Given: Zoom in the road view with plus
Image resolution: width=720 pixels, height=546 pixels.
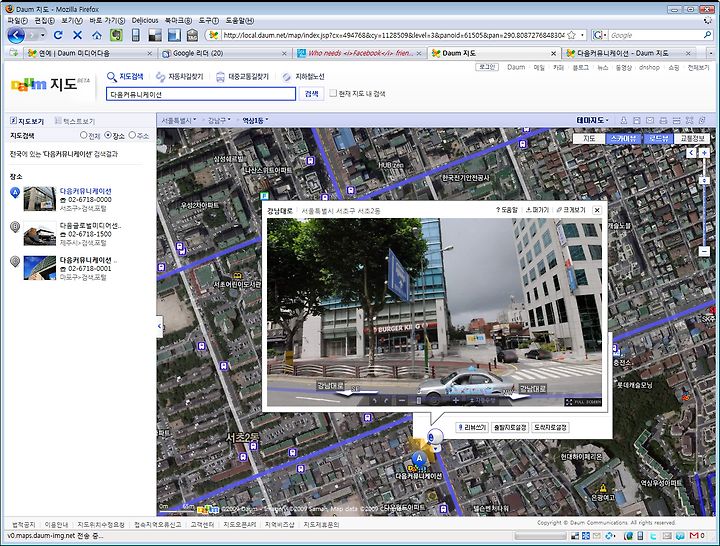Looking at the screenshot, I should (456, 400).
